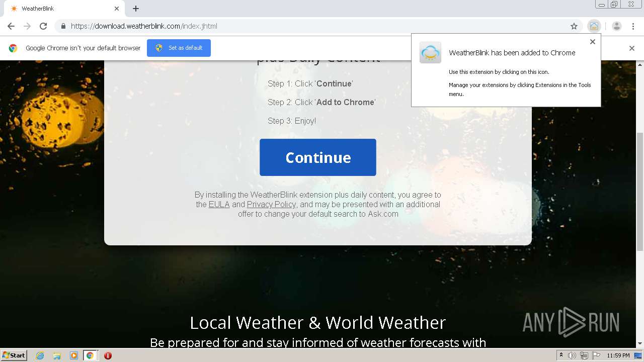Click the Chrome logo in infobar
Screen dimensions: 644x362
pyautogui.click(x=13, y=48)
